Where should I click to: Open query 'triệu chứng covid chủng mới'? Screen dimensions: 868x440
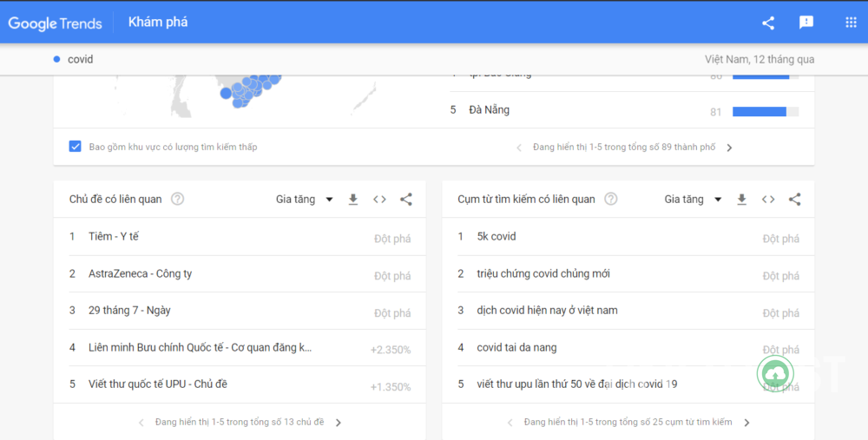pos(543,273)
